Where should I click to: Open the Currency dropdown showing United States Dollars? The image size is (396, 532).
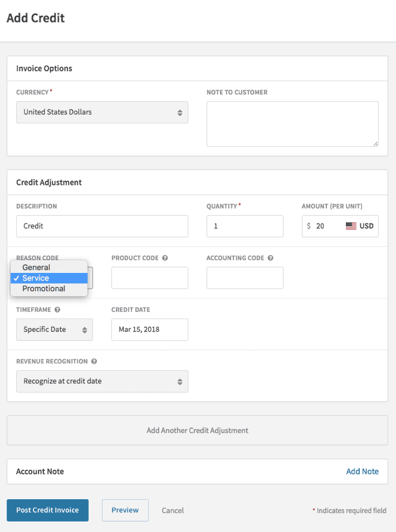point(102,112)
